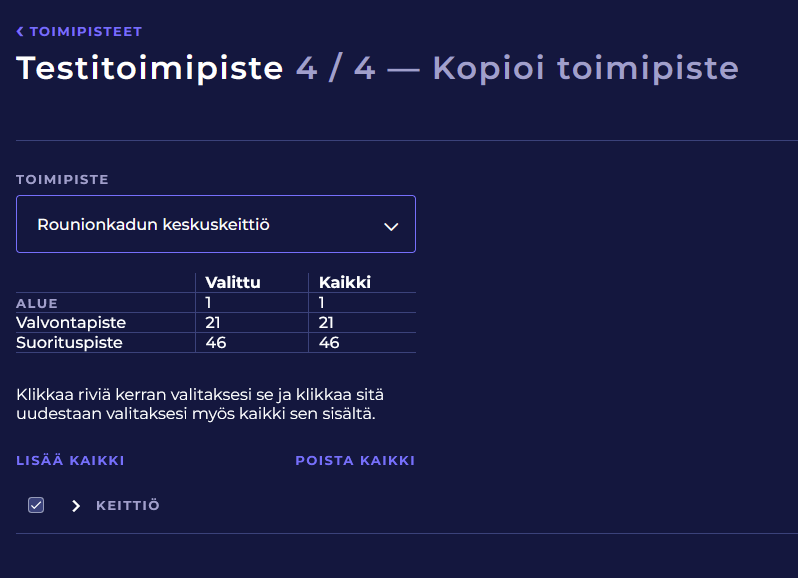The width and height of the screenshot is (798, 578).
Task: Click the back chevron beside Toimipisteet
Action: point(20,32)
